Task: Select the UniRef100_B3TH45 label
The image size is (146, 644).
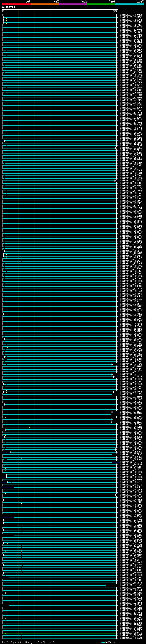Action: 131,259
